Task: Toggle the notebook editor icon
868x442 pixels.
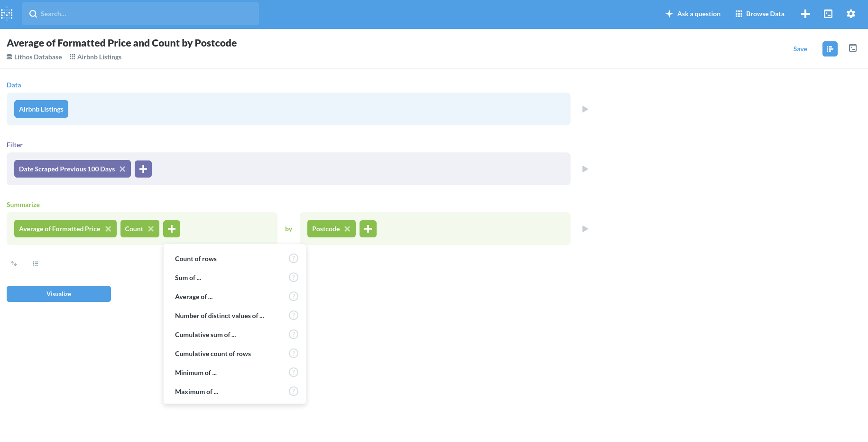Action: coord(830,49)
